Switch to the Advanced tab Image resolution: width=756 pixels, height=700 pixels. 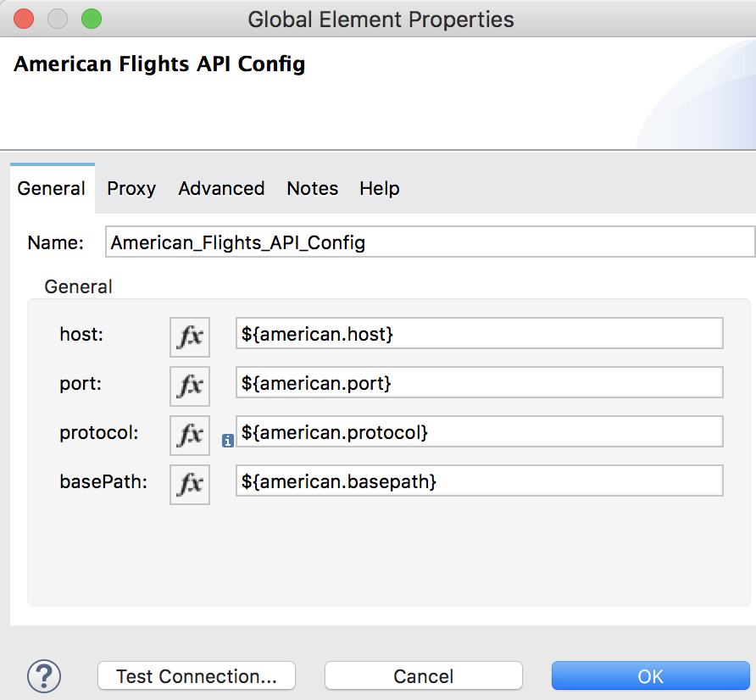click(221, 188)
